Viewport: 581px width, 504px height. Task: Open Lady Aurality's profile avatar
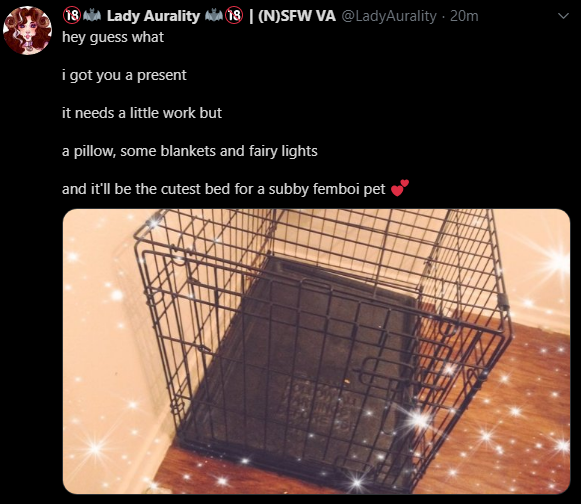tap(27, 30)
